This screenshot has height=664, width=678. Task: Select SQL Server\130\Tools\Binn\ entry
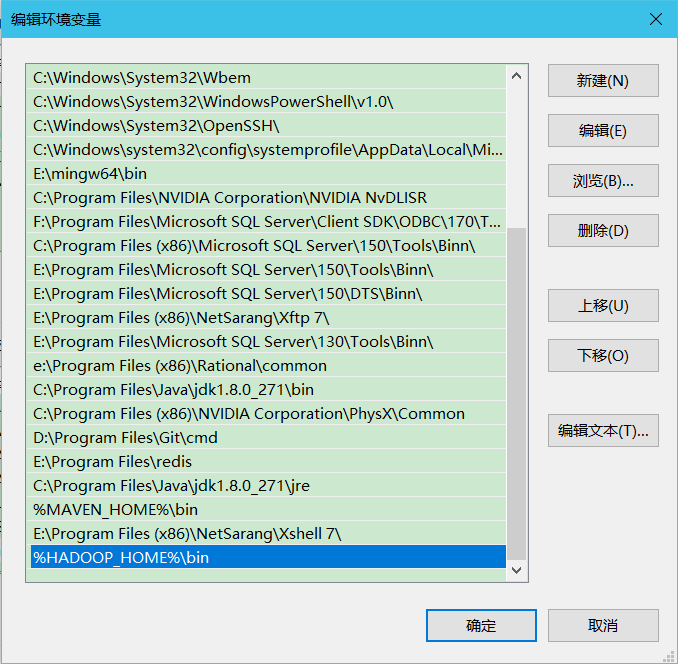266,342
